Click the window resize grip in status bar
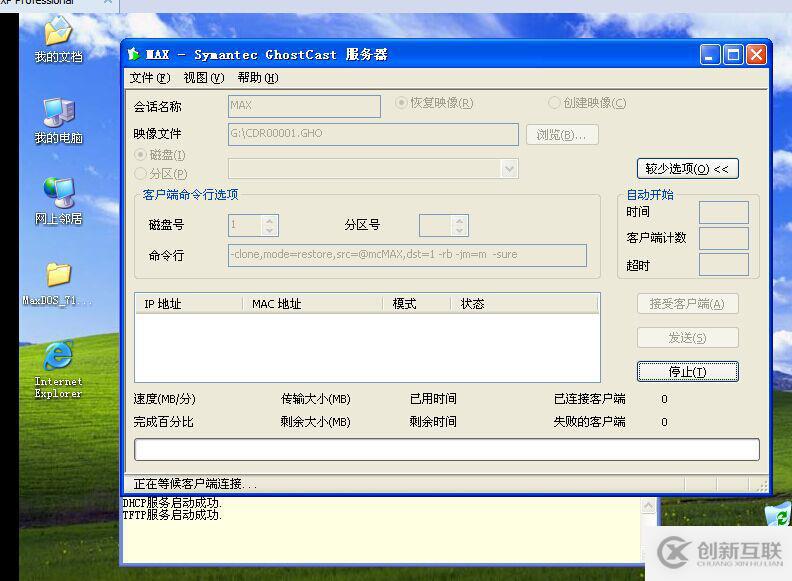The height and width of the screenshot is (581, 792). pos(763,486)
